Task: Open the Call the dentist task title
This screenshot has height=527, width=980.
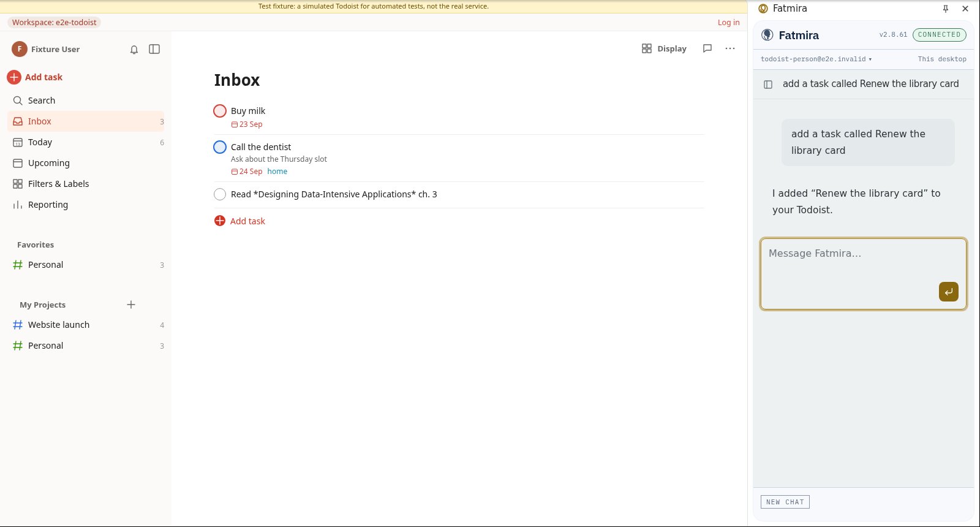Action: point(261,147)
